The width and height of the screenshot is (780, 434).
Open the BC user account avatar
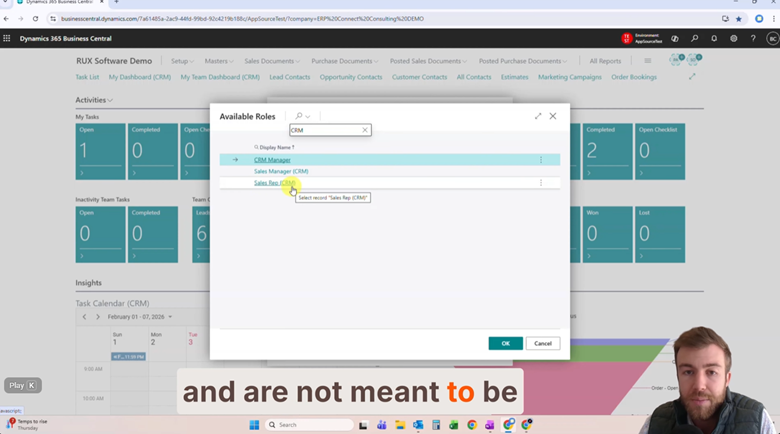pyautogui.click(x=773, y=38)
